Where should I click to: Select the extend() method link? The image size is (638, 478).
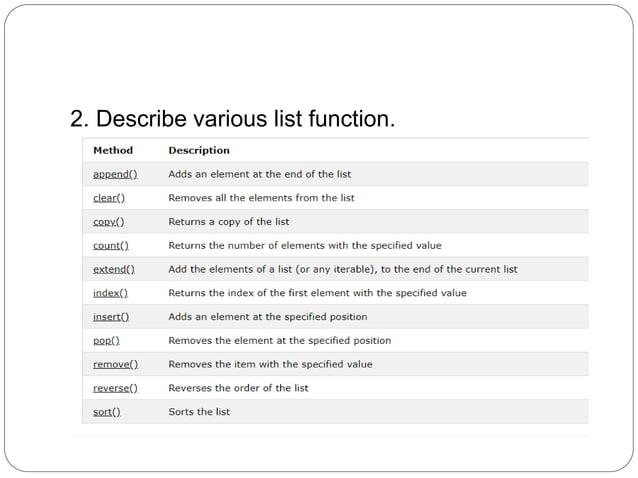point(113,269)
